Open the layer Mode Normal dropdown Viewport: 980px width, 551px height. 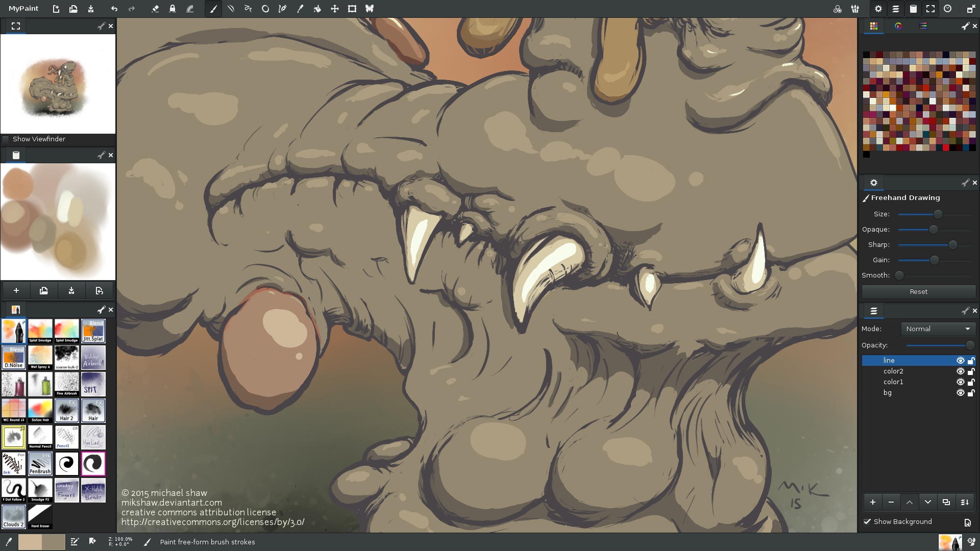938,329
